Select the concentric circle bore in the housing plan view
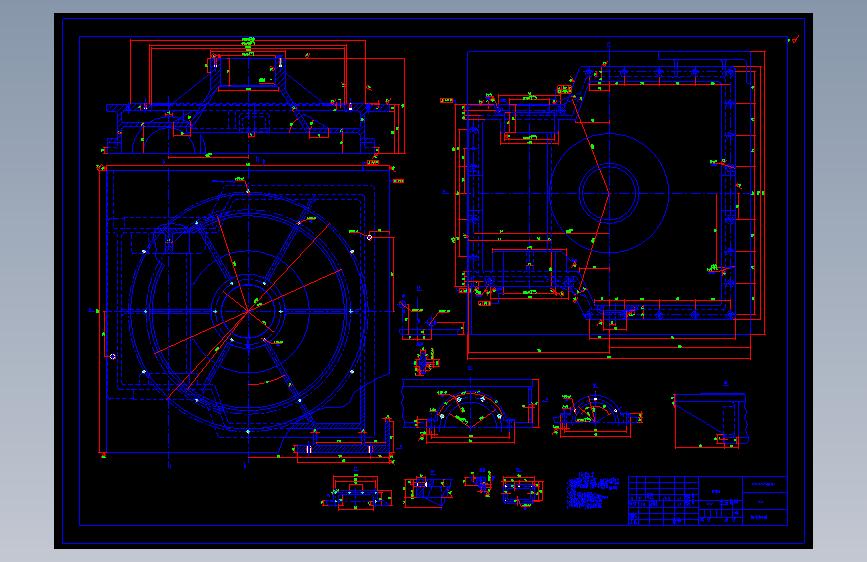The image size is (867, 562). tap(609, 194)
